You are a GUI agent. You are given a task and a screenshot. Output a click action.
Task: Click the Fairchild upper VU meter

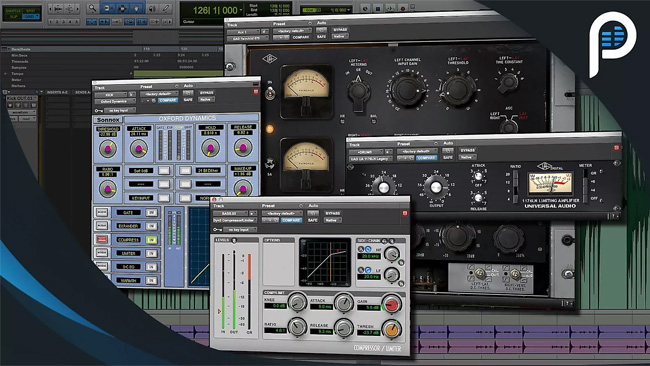[x=307, y=92]
